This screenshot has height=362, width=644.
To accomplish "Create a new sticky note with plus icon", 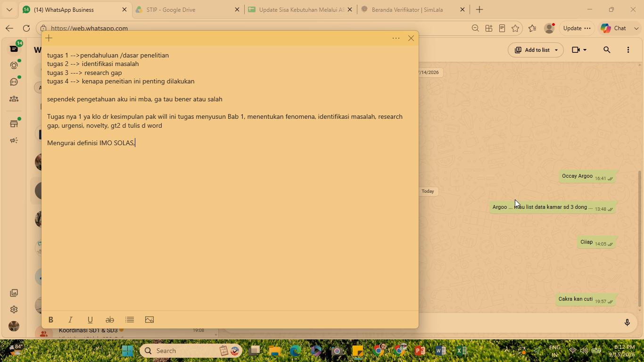I will (49, 38).
